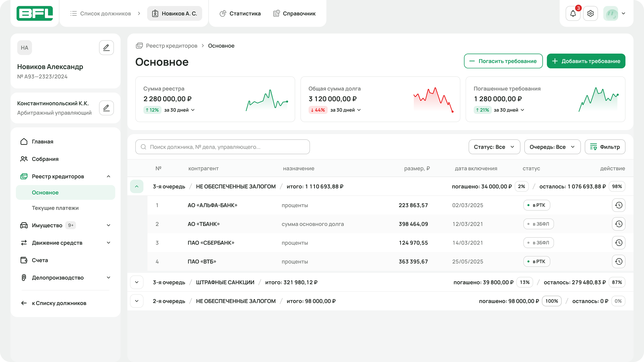
Task: Open settings gear icon in header
Action: tap(590, 13)
